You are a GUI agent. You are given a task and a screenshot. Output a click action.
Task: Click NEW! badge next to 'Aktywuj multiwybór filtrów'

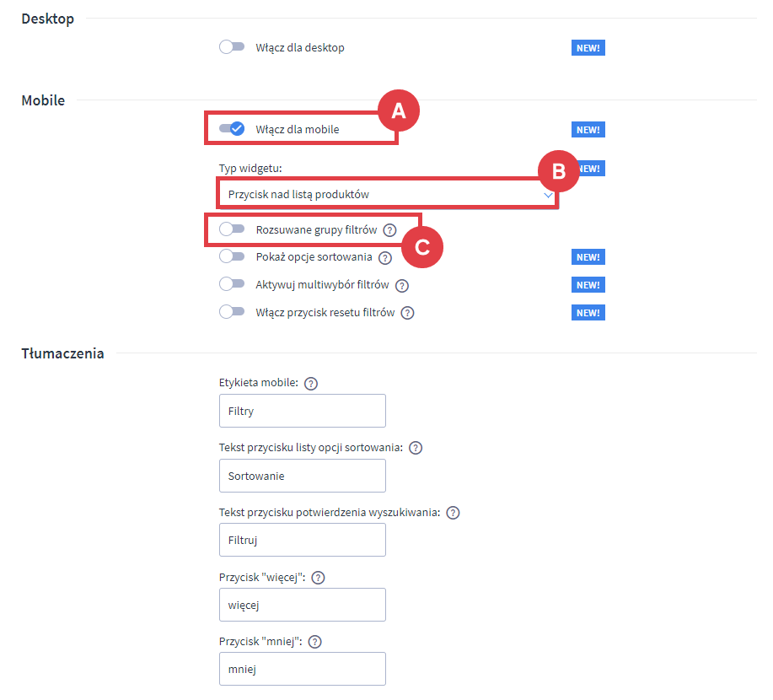588,284
